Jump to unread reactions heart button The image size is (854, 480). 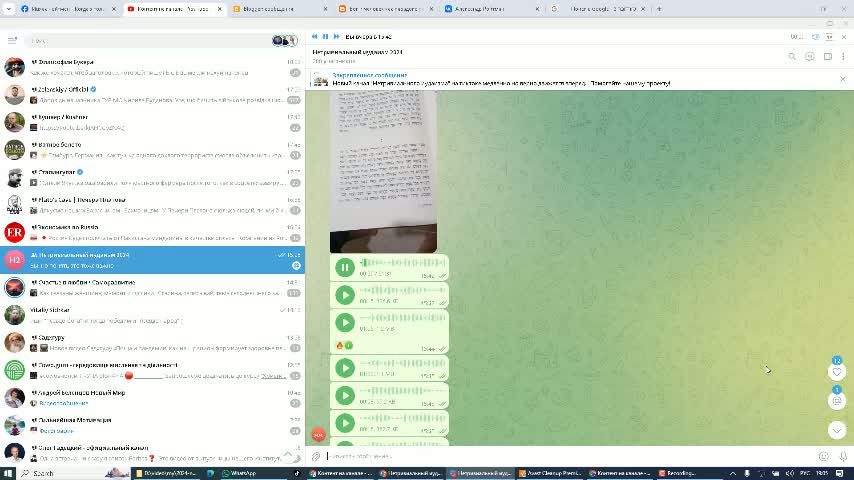click(837, 371)
